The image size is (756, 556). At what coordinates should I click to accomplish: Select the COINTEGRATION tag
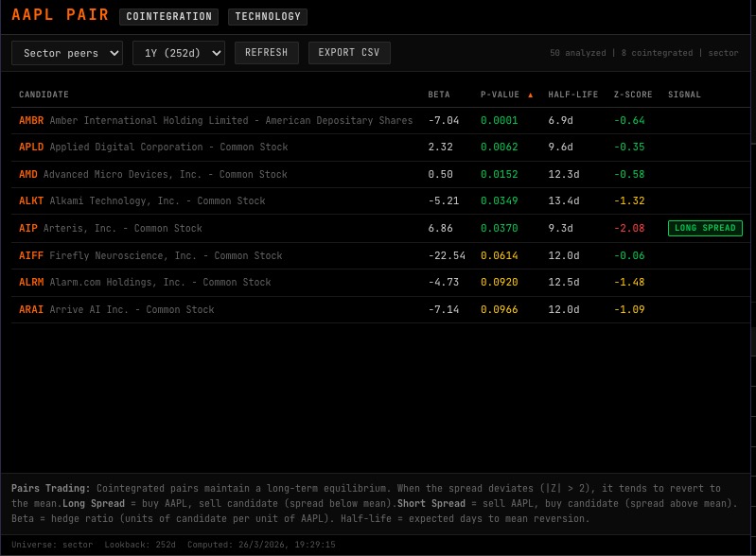click(168, 16)
